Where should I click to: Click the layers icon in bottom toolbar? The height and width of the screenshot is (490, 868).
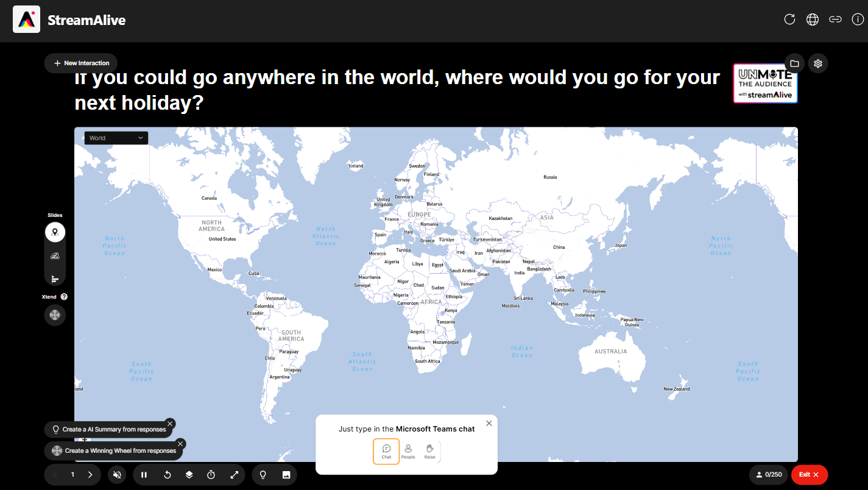[189, 475]
